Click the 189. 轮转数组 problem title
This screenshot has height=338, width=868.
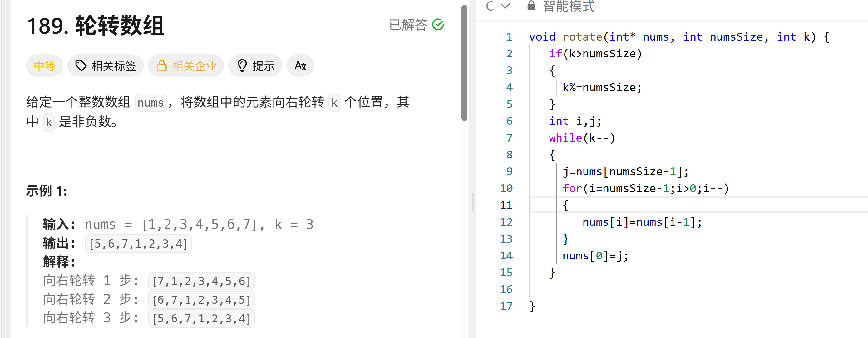pyautogui.click(x=95, y=26)
